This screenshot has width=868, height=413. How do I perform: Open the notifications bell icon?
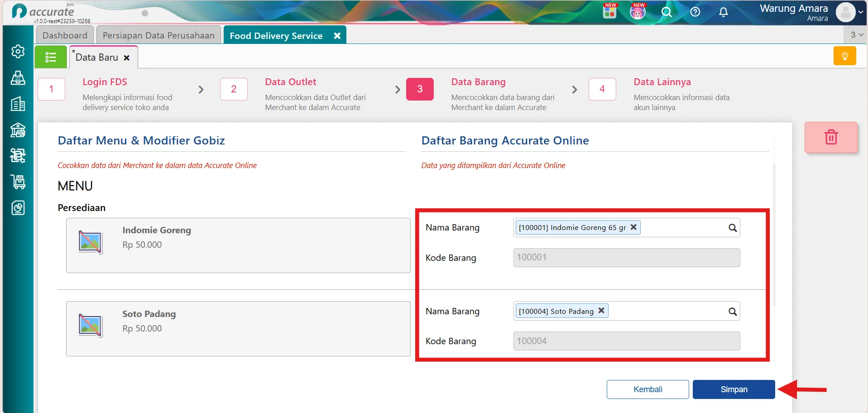pyautogui.click(x=724, y=12)
